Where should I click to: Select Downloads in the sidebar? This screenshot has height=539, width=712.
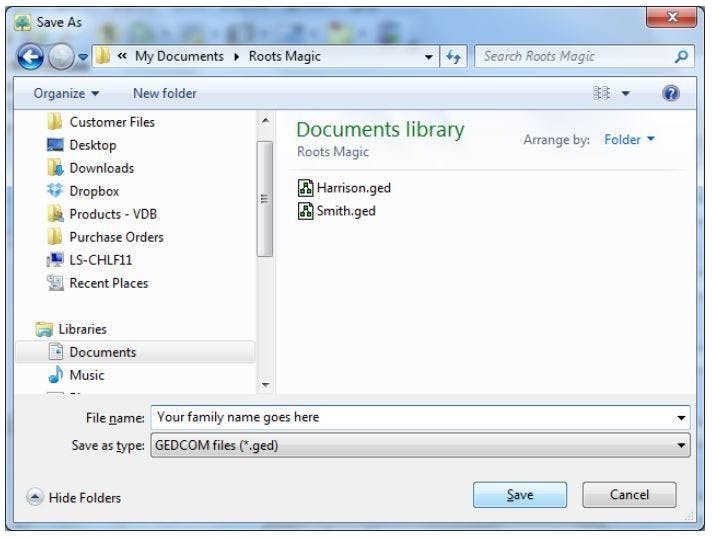(102, 168)
